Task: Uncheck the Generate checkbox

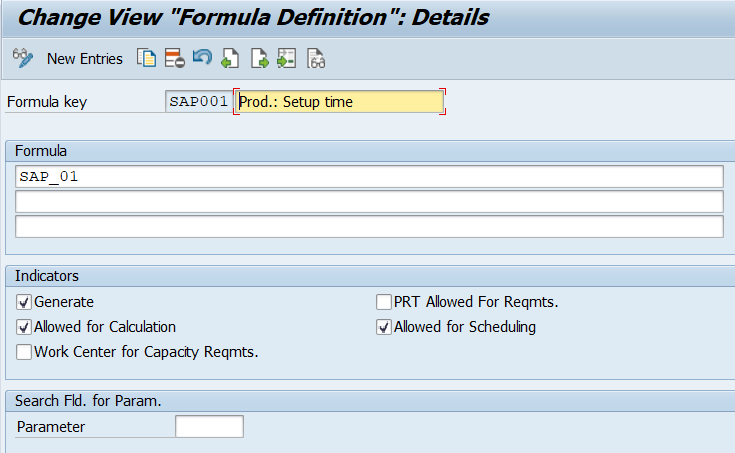Action: click(24, 302)
